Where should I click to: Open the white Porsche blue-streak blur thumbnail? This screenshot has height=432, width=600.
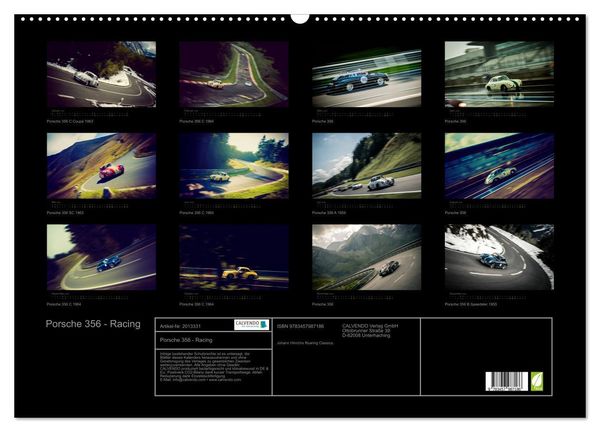(x=499, y=166)
